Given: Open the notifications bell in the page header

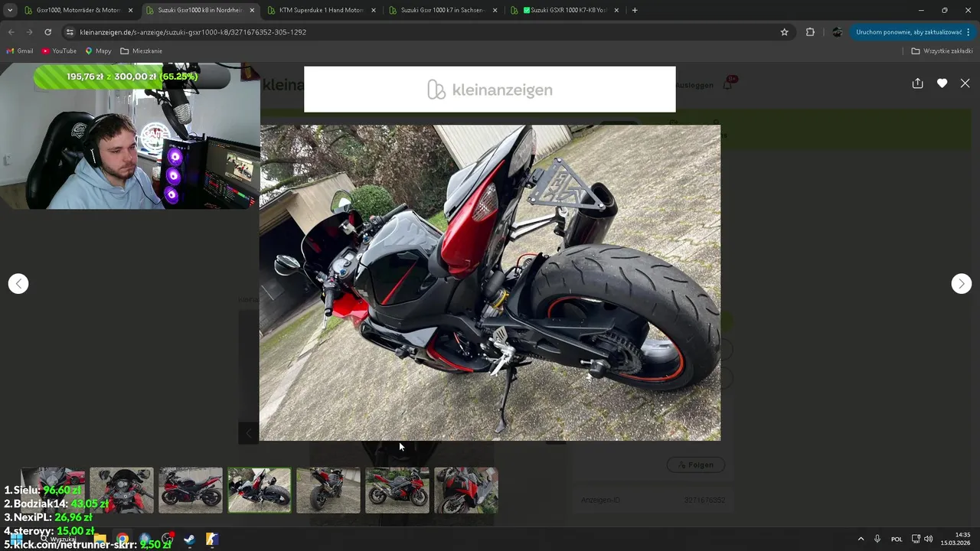Looking at the screenshot, I should pyautogui.click(x=728, y=84).
